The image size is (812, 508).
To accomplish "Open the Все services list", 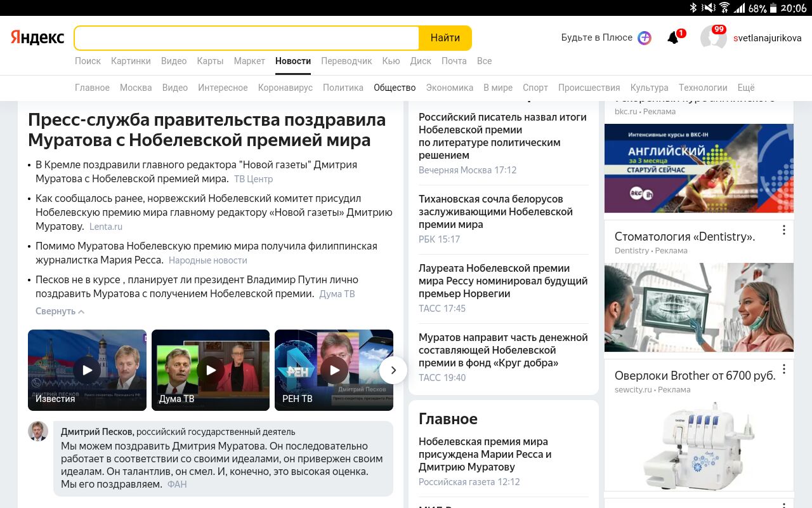I will pos(484,61).
